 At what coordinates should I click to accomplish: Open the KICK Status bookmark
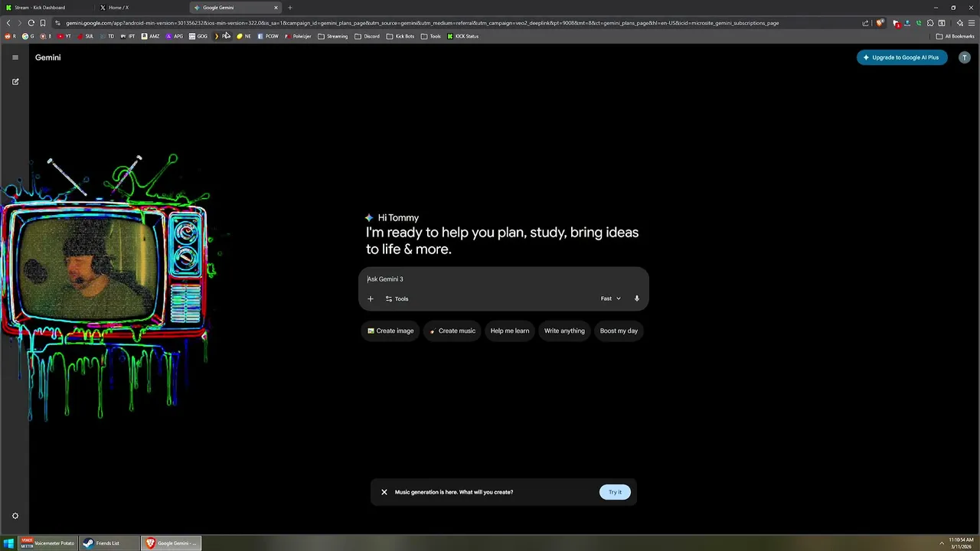click(x=463, y=36)
